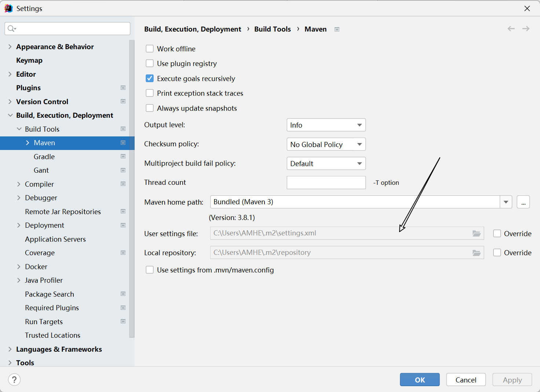Select Trusted Locations settings page
Viewport: 540px width, 392px height.
[52, 335]
